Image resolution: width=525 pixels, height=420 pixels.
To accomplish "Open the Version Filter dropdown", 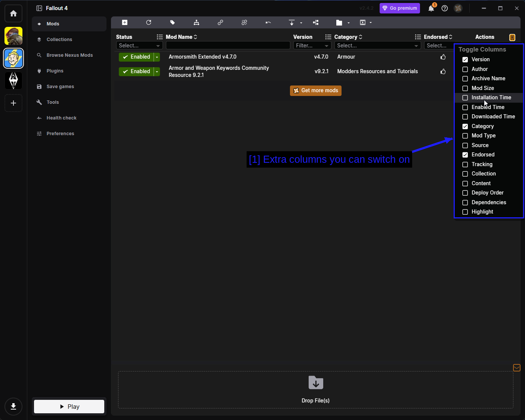I will click(312, 46).
